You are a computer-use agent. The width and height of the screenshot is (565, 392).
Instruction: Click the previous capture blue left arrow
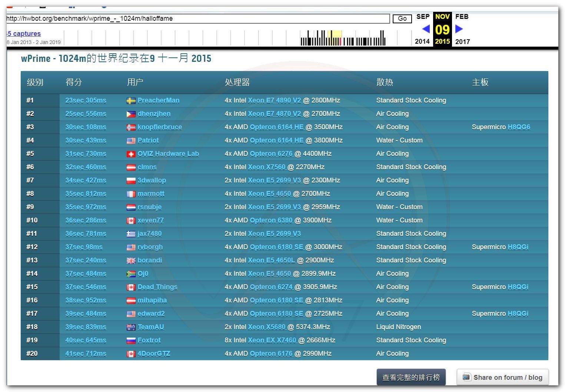pyautogui.click(x=426, y=29)
